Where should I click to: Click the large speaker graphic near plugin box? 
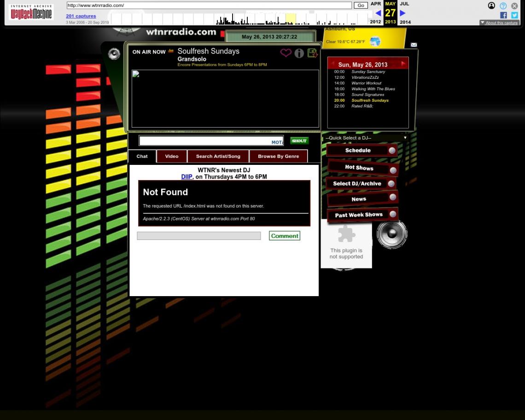point(392,234)
